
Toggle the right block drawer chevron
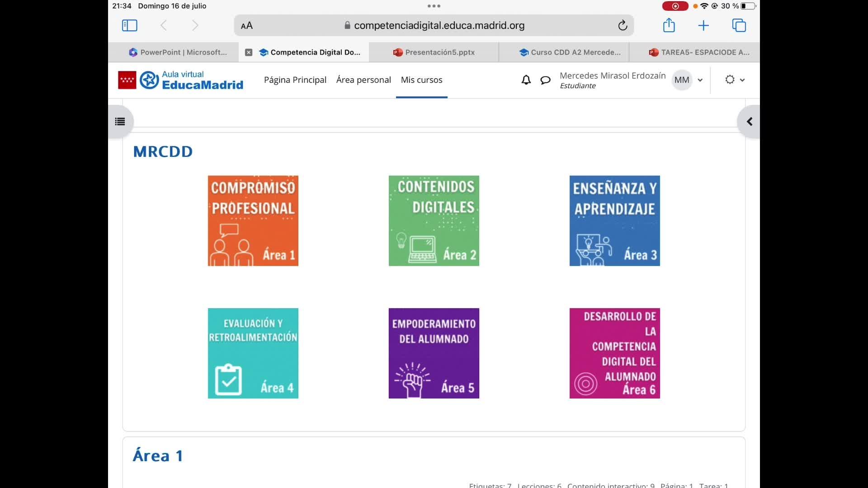(x=749, y=122)
